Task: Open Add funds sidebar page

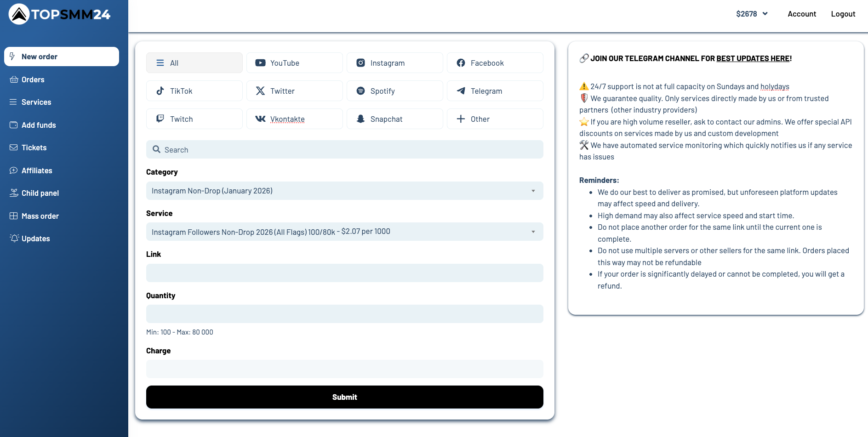Action: pos(39,125)
